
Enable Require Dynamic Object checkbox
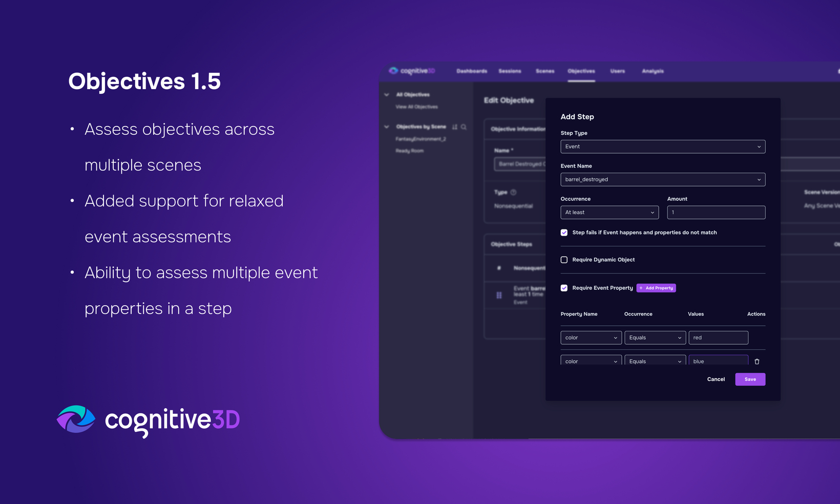pyautogui.click(x=564, y=260)
